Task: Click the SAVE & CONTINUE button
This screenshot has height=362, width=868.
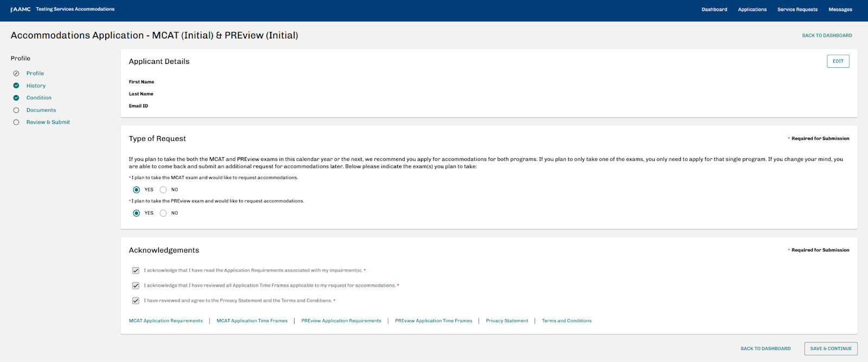Action: coord(831,348)
